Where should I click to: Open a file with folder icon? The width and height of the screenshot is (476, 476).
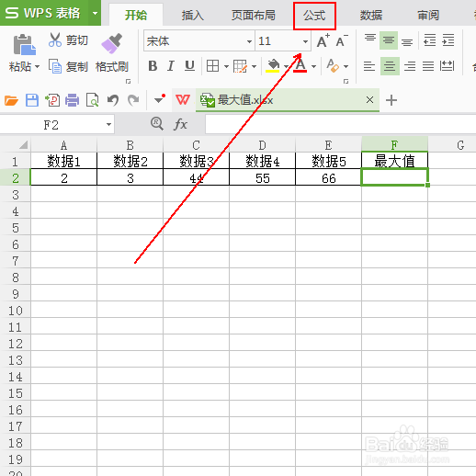11,100
